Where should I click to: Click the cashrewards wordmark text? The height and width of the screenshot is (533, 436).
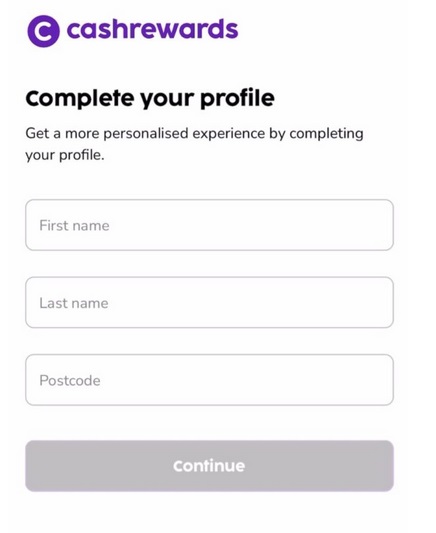tap(152, 29)
